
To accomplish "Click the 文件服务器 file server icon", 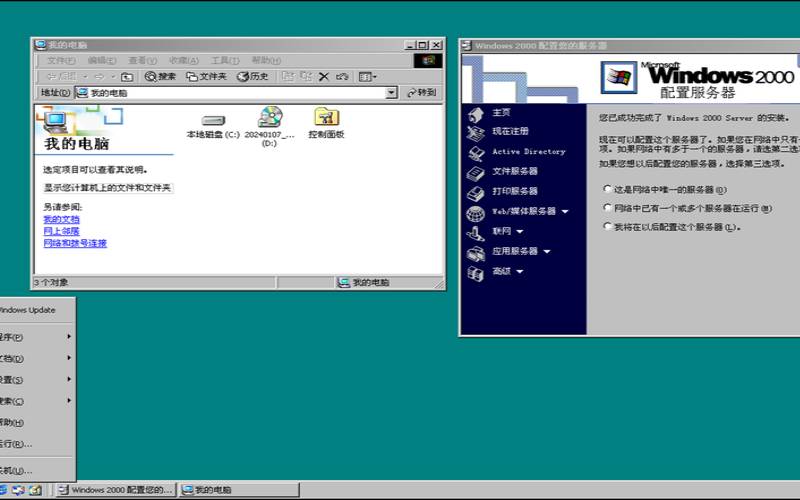I will [476, 173].
